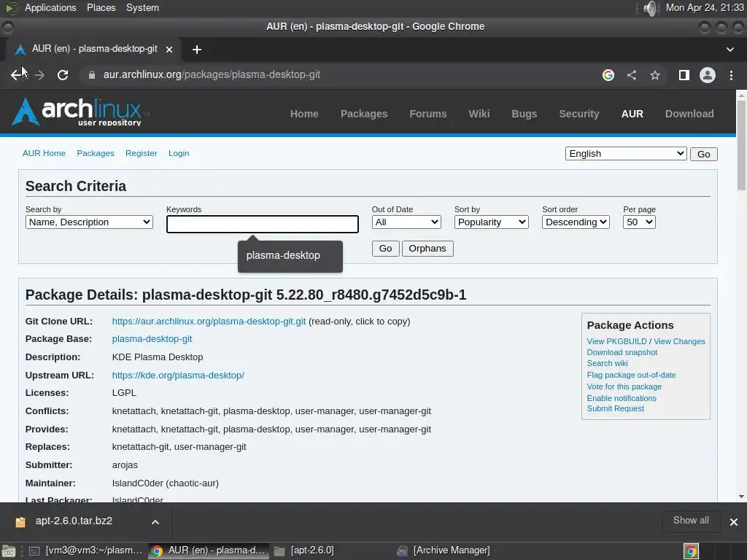747x560 pixels.
Task: Open a new tab with plus icon
Action: point(197,50)
